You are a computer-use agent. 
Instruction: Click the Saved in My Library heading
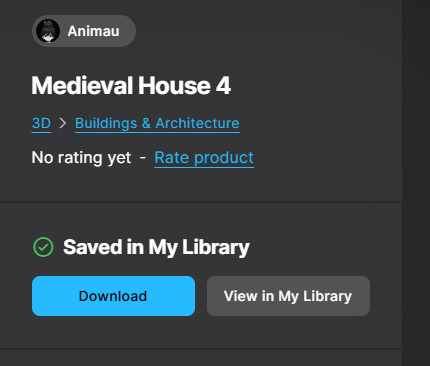pyautogui.click(x=156, y=247)
